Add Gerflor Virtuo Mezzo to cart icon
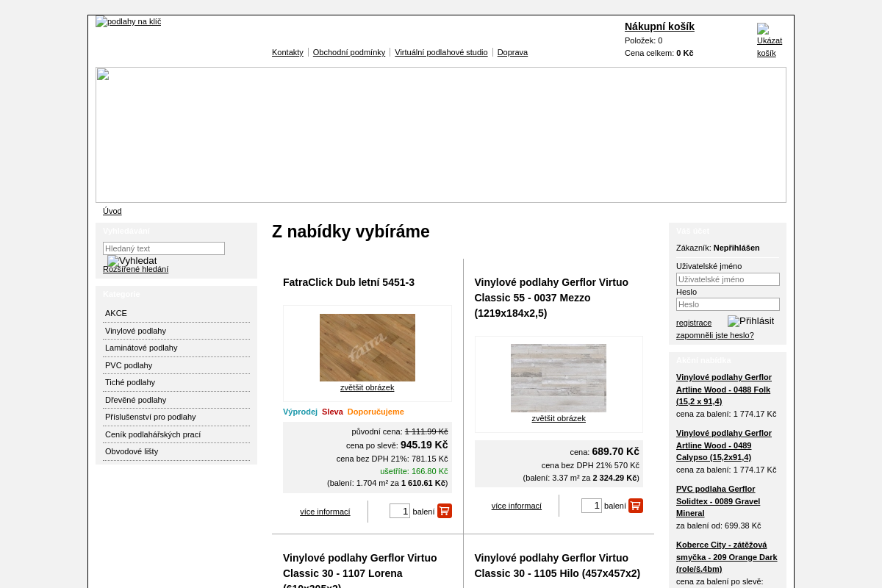 (x=636, y=506)
